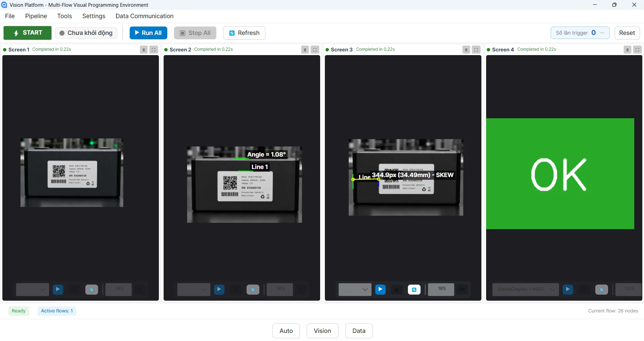Open the StatusDisplay-1 #145 dropdown

coord(526,289)
